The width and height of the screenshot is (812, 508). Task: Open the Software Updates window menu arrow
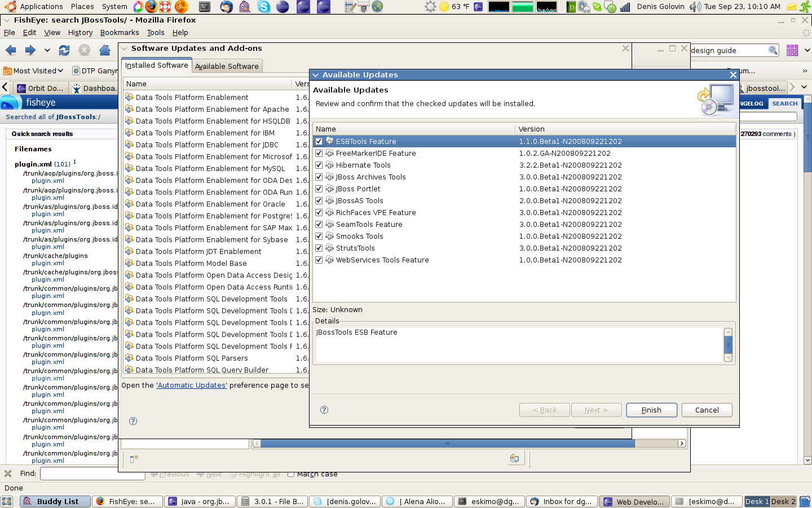125,49
